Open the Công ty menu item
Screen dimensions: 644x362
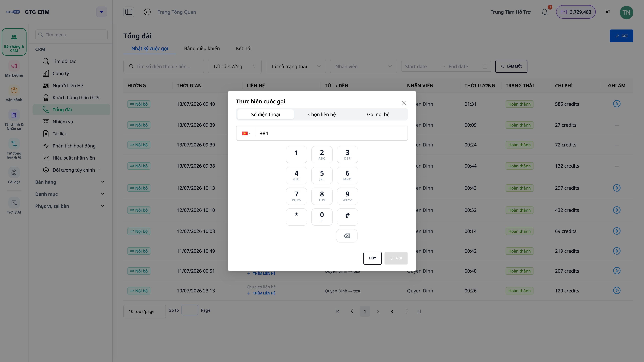[x=71, y=73]
